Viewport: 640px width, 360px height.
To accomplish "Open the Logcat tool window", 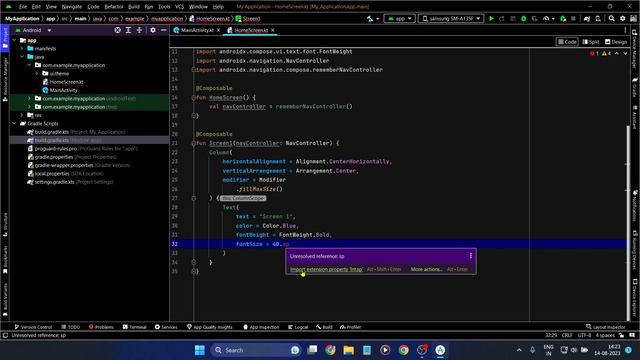I will pyautogui.click(x=298, y=327).
